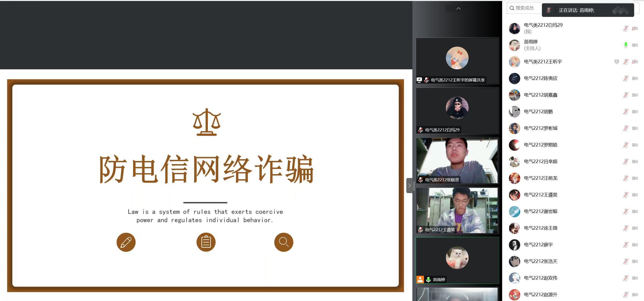The width and height of the screenshot is (644, 301).
Task: Click the clipboard icon on the slide
Action: [x=206, y=242]
